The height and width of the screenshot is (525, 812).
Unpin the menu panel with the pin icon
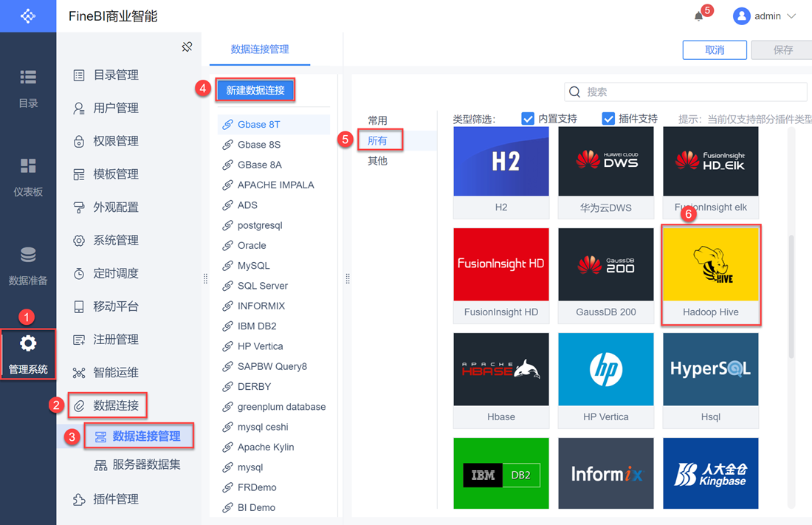click(x=187, y=47)
